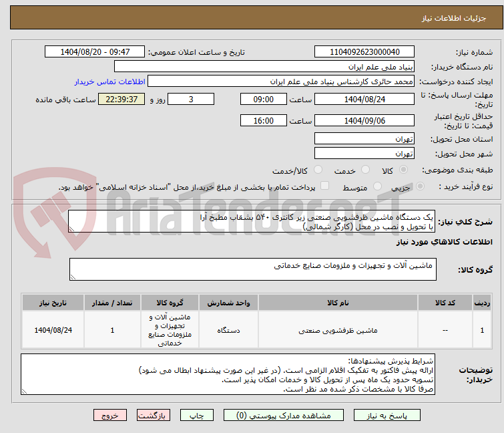Click the شماره نیاز number field

click(364, 52)
